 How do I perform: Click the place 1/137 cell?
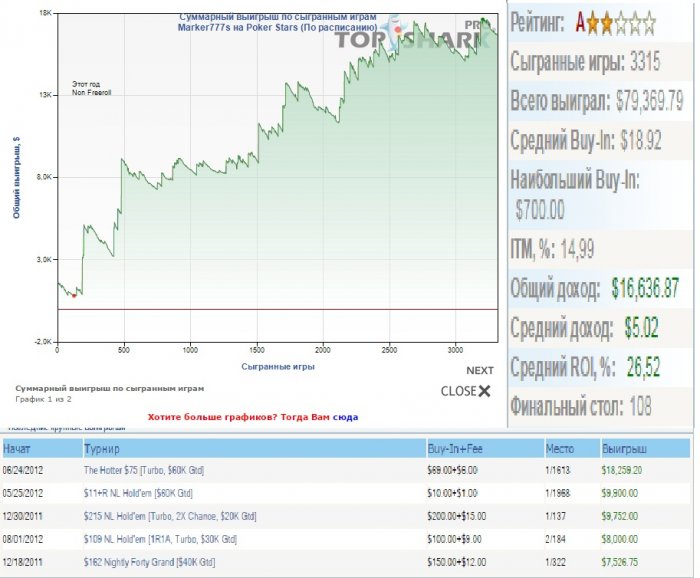coord(555,516)
